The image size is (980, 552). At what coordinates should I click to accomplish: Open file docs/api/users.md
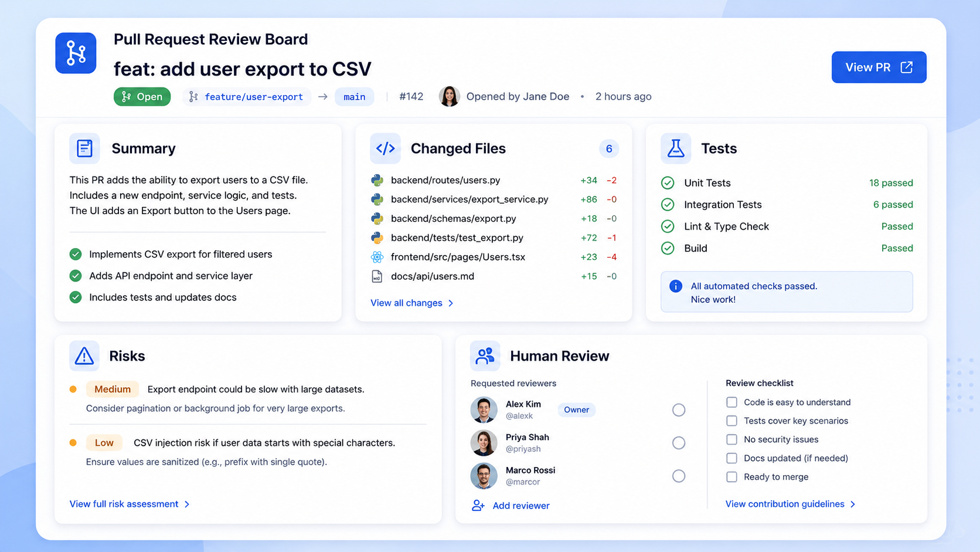pyautogui.click(x=433, y=276)
